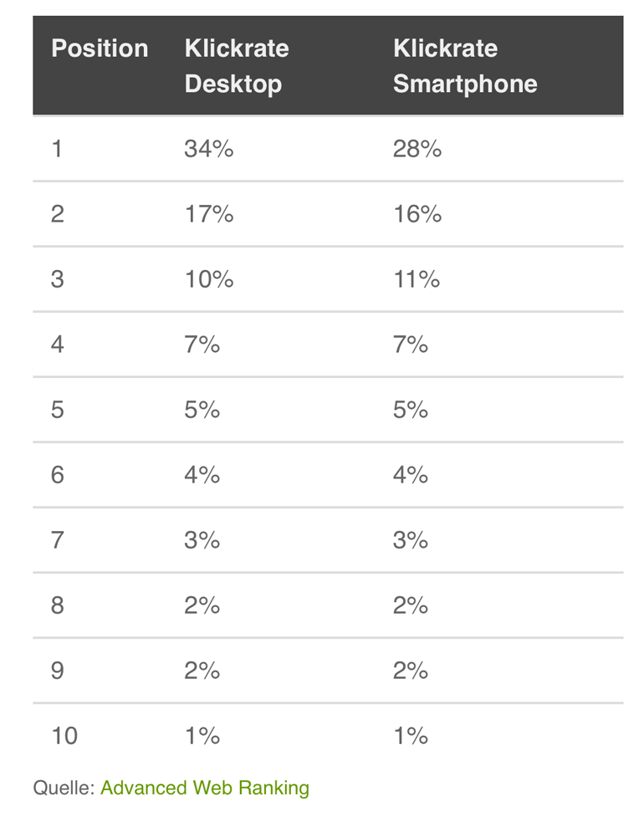Click position number 5 cell

coord(58,410)
